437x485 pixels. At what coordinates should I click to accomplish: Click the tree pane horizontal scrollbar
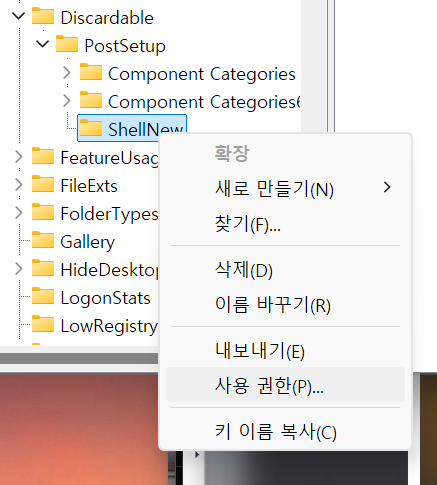click(79, 359)
